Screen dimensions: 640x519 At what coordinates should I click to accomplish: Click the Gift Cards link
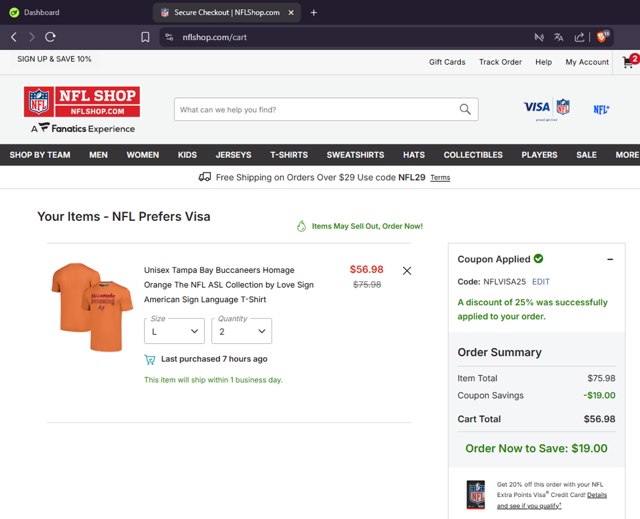tap(447, 62)
